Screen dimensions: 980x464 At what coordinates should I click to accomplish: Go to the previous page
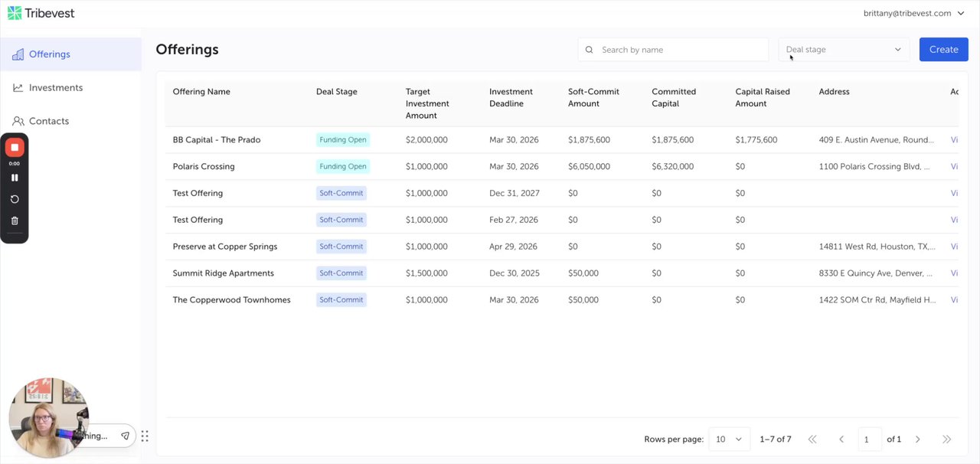pyautogui.click(x=841, y=439)
